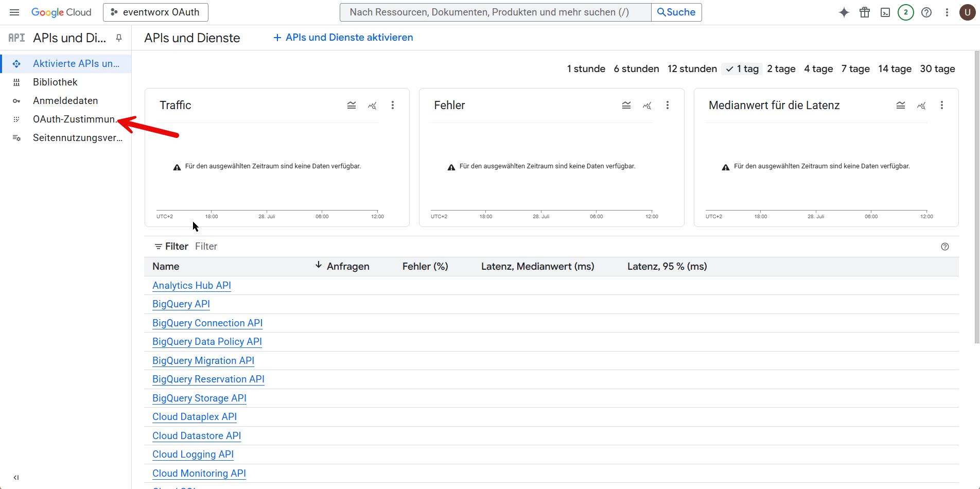Explore Latenz chart in Metrics Explorer
Viewport: 980px width, 489px height.
click(921, 105)
